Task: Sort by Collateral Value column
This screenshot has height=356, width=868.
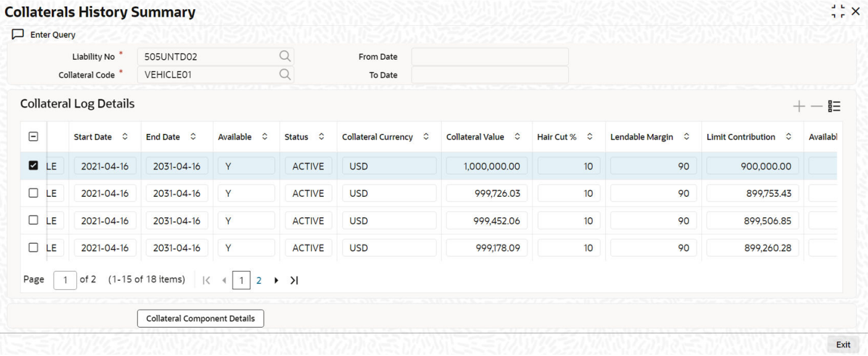Action: click(x=517, y=137)
